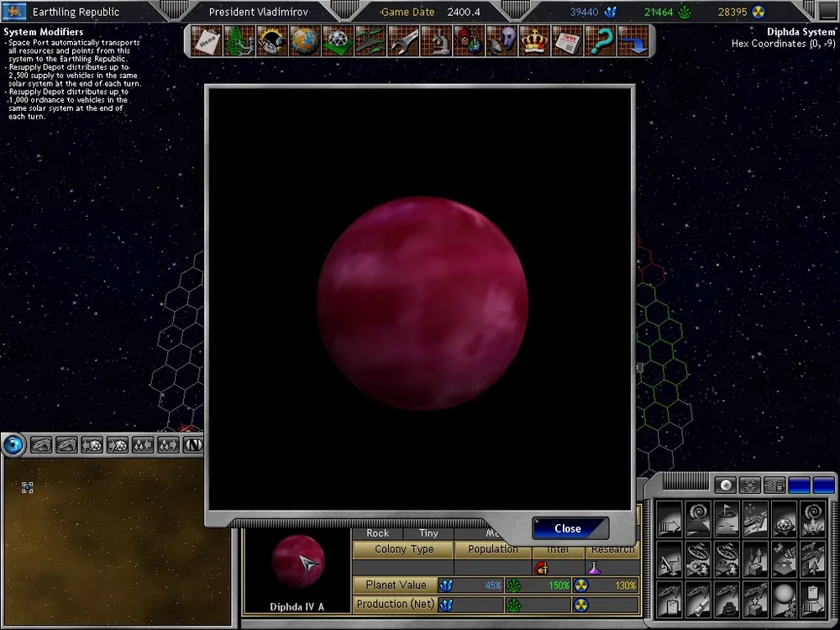Close the planet image window

[x=569, y=528]
